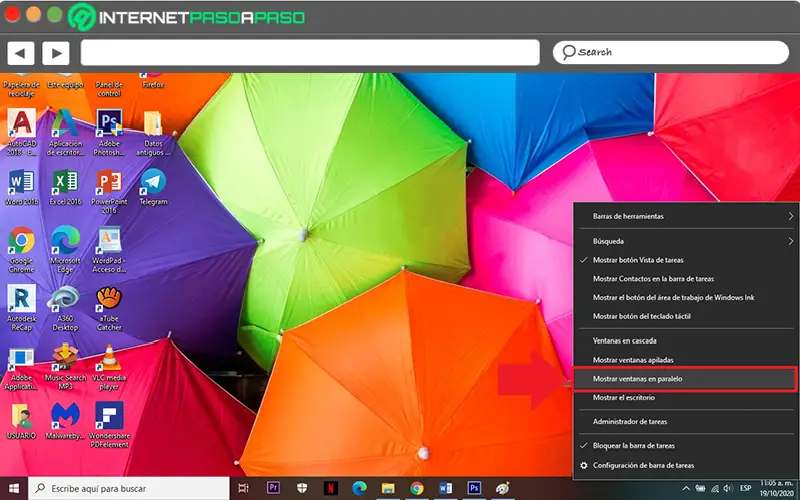Open the USUARIO folder desktop icon
This screenshot has height=500, width=800.
[x=21, y=421]
